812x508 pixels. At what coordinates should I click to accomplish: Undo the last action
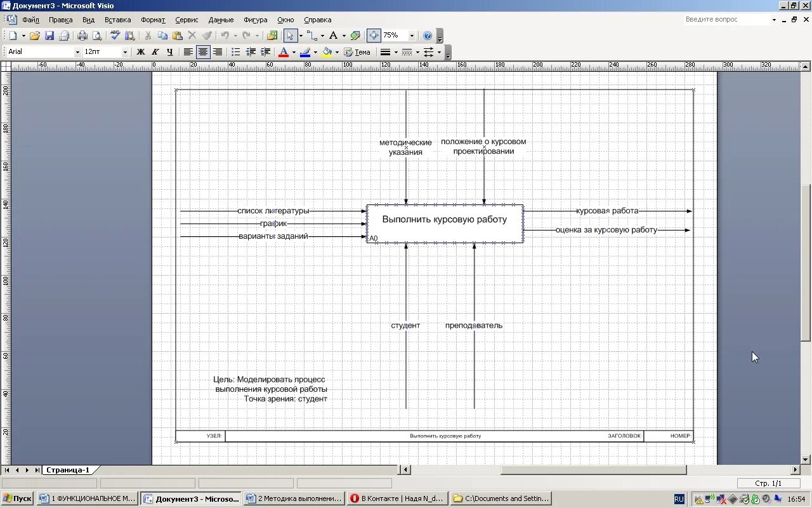click(x=225, y=36)
